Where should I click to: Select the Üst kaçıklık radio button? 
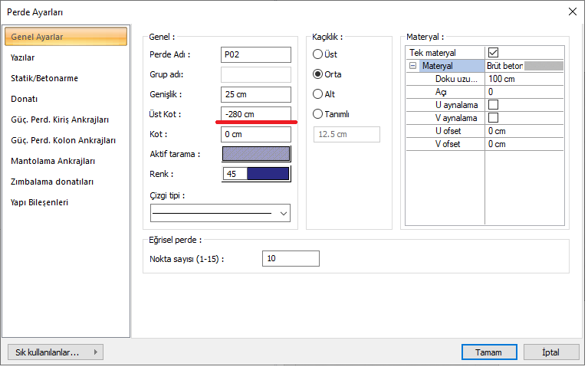pyautogui.click(x=317, y=54)
